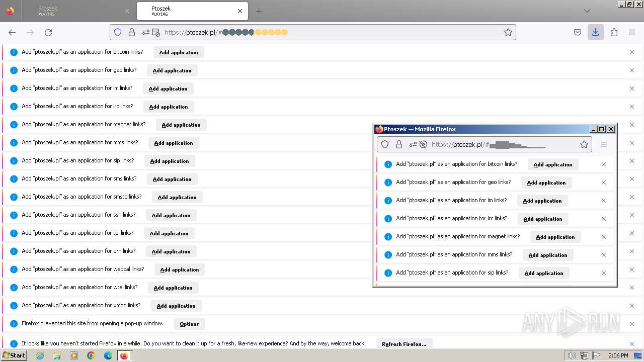Dismiss bitcoin links notification in main window
The width and height of the screenshot is (644, 362).
632,52
